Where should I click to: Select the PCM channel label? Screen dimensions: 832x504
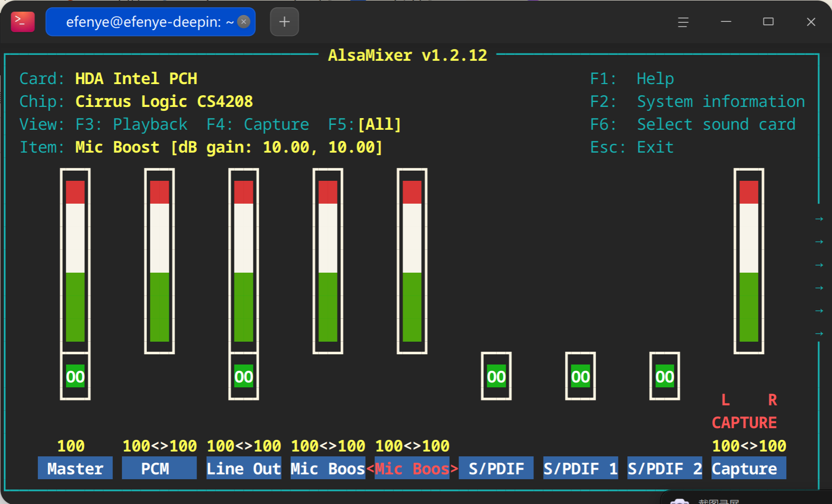coord(159,468)
